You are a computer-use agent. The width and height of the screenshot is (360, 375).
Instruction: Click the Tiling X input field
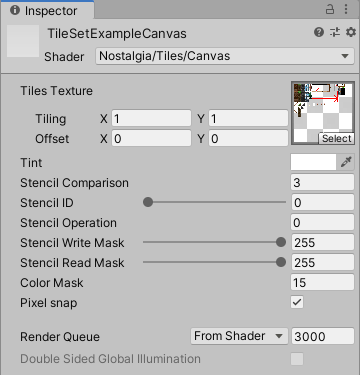coord(151,119)
